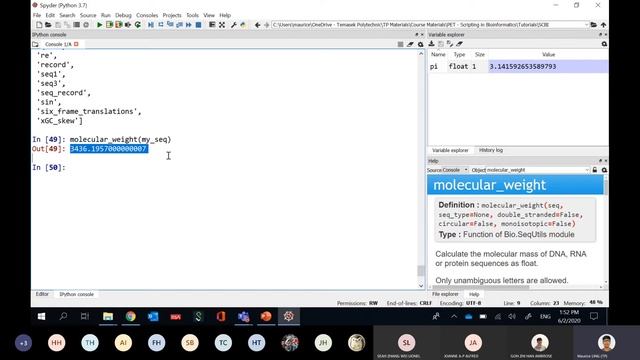Open Help pane options gear
The width and height of the screenshot is (640, 360).
pos(604,170)
